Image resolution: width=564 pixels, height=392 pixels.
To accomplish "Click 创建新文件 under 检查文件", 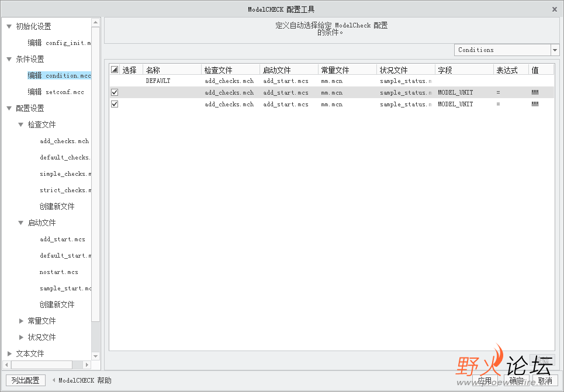I will [x=57, y=206].
